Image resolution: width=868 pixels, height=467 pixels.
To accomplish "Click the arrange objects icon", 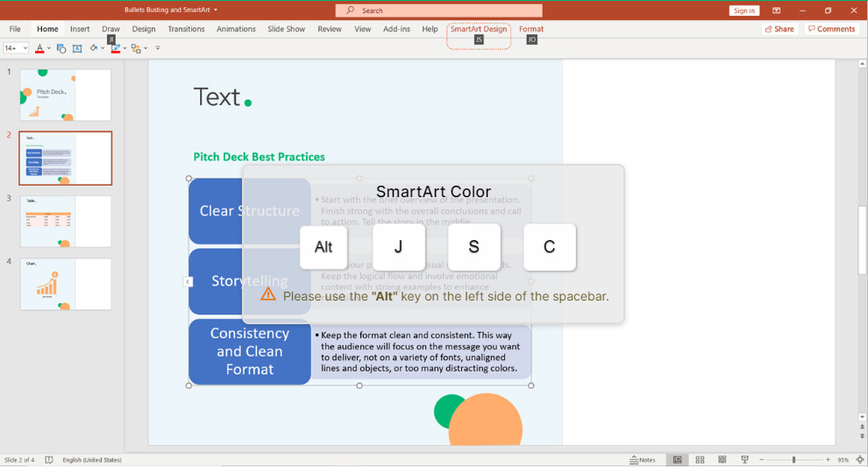I will click(136, 49).
